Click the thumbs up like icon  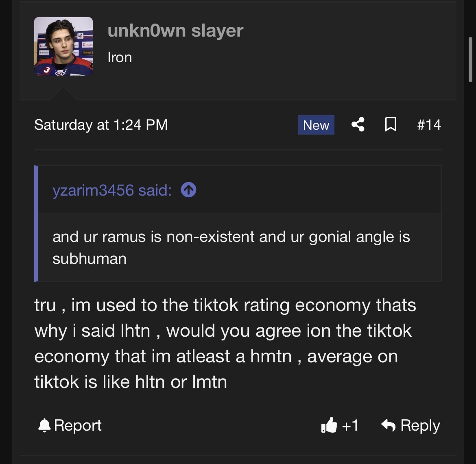(329, 425)
